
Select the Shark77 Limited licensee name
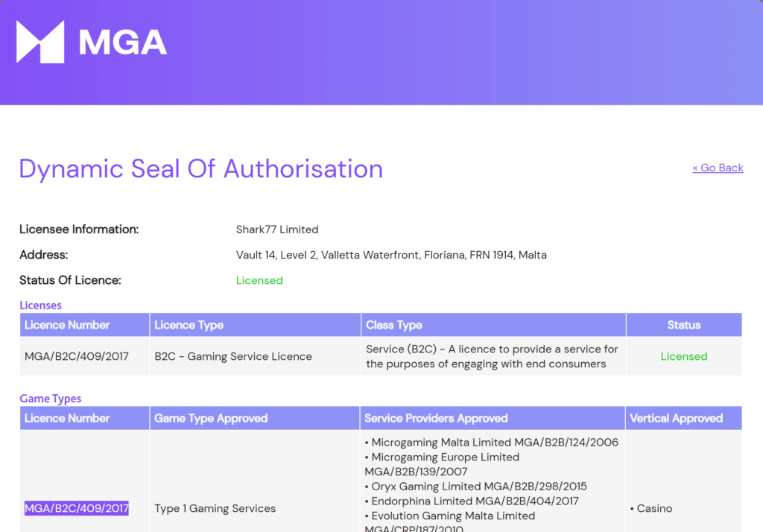pyautogui.click(x=277, y=229)
